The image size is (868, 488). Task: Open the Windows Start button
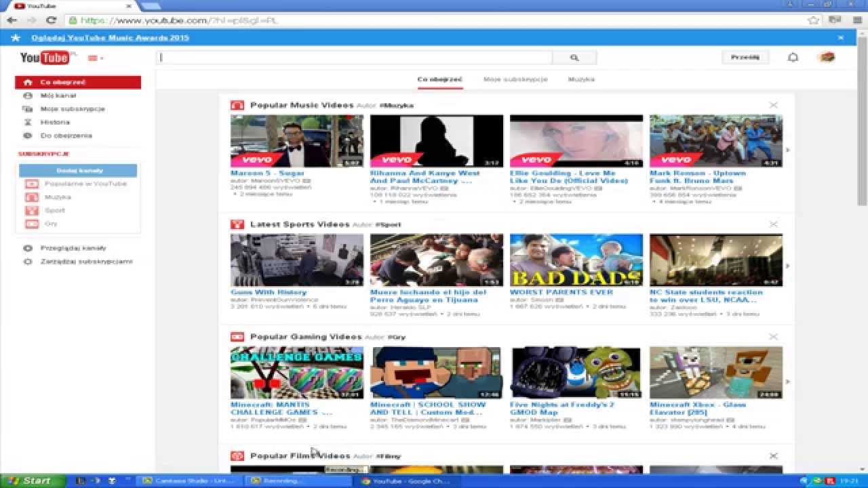pos(33,481)
